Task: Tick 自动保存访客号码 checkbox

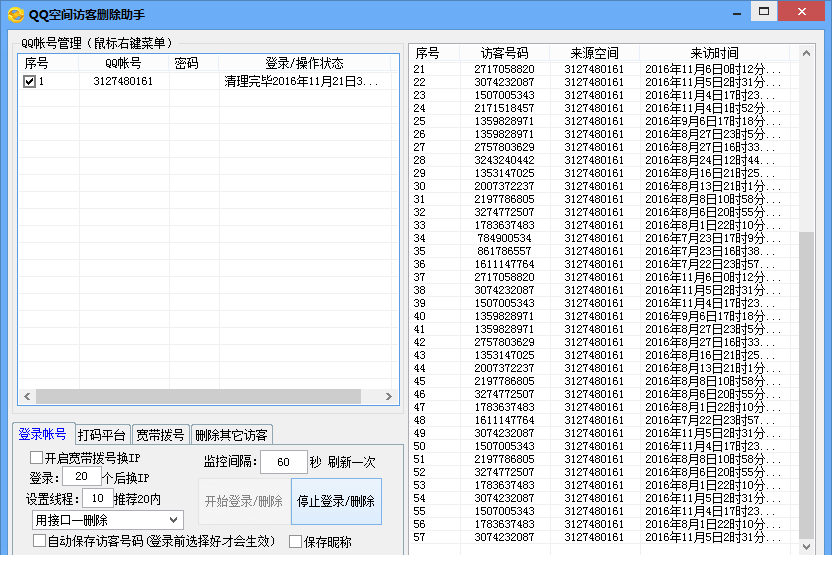Action: (39, 541)
